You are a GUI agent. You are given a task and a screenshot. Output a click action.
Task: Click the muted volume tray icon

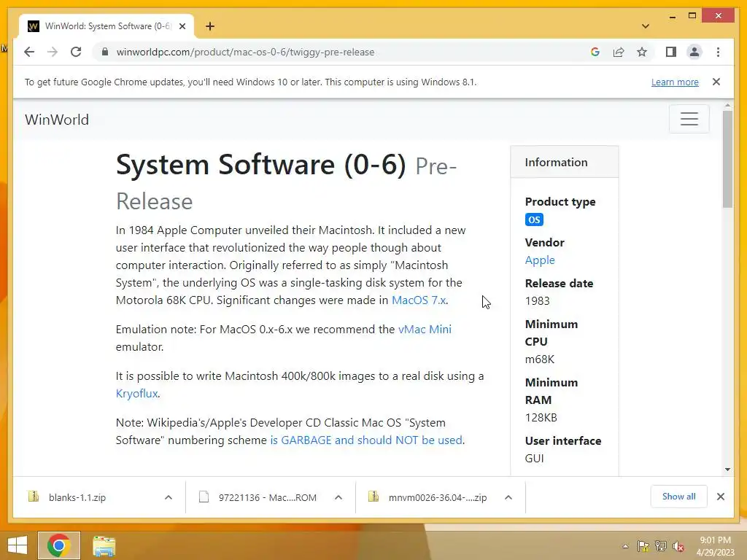pyautogui.click(x=678, y=546)
